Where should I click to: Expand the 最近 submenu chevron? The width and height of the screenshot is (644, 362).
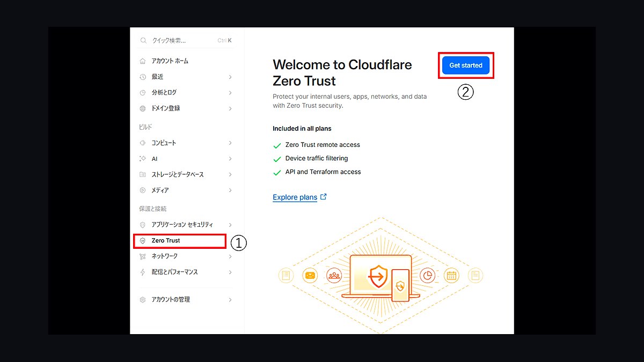(230, 77)
